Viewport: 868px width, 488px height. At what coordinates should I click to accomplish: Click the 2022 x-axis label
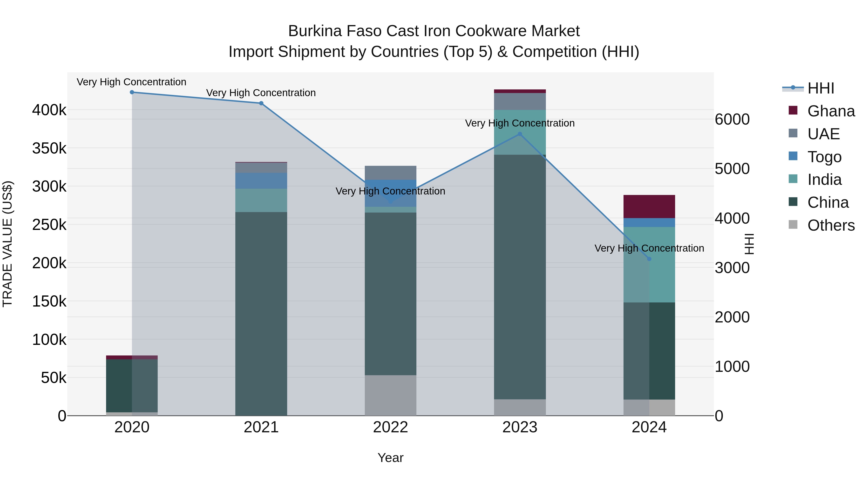(391, 427)
